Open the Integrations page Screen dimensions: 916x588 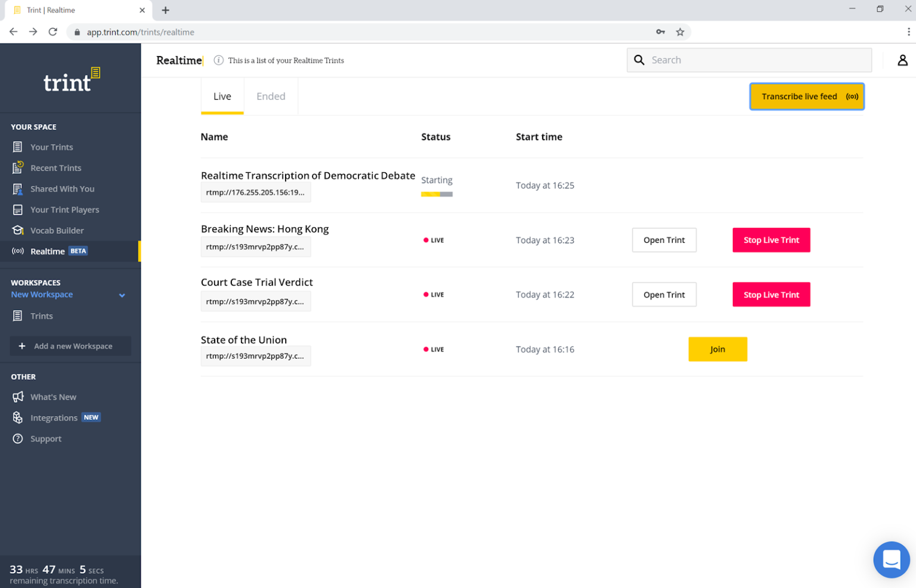click(54, 417)
